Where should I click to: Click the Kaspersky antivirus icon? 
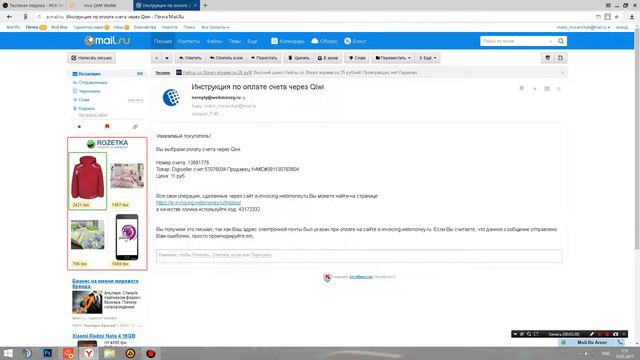point(327,277)
